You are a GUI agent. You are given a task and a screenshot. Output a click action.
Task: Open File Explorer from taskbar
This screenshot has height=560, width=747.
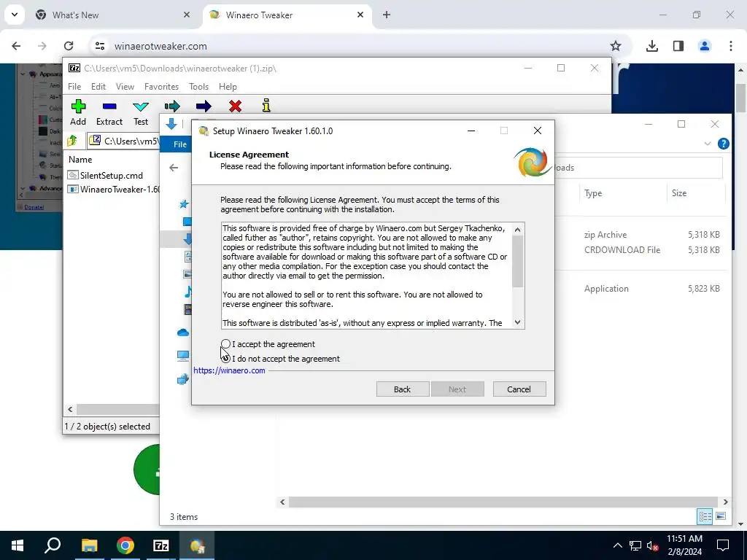pyautogui.click(x=89, y=545)
